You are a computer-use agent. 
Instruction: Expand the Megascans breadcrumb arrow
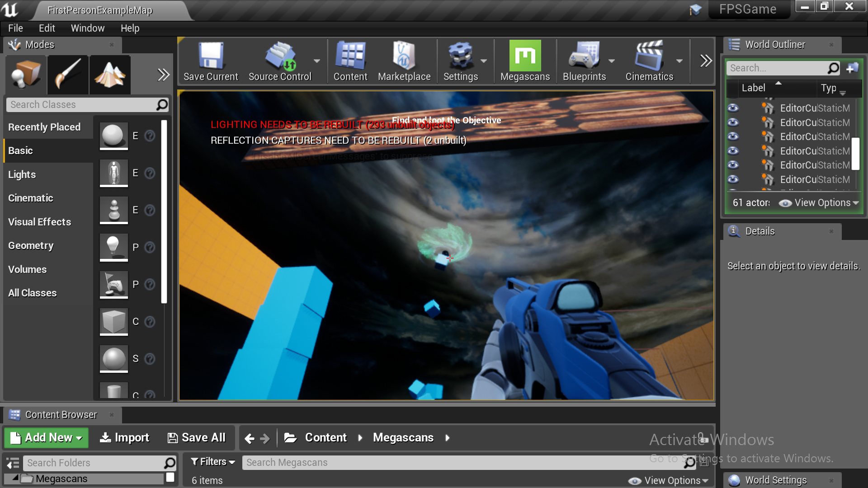[448, 438]
